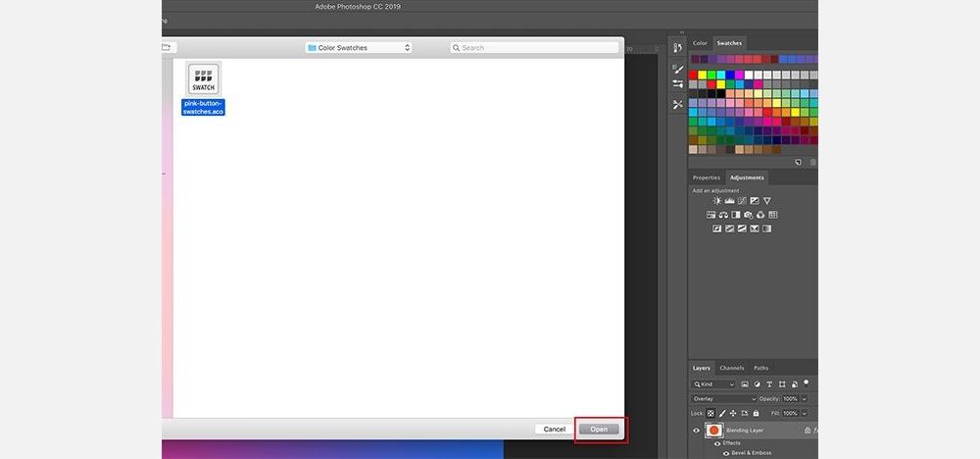The width and height of the screenshot is (980, 459).
Task: Add a Color Balance adjustment
Action: [723, 215]
